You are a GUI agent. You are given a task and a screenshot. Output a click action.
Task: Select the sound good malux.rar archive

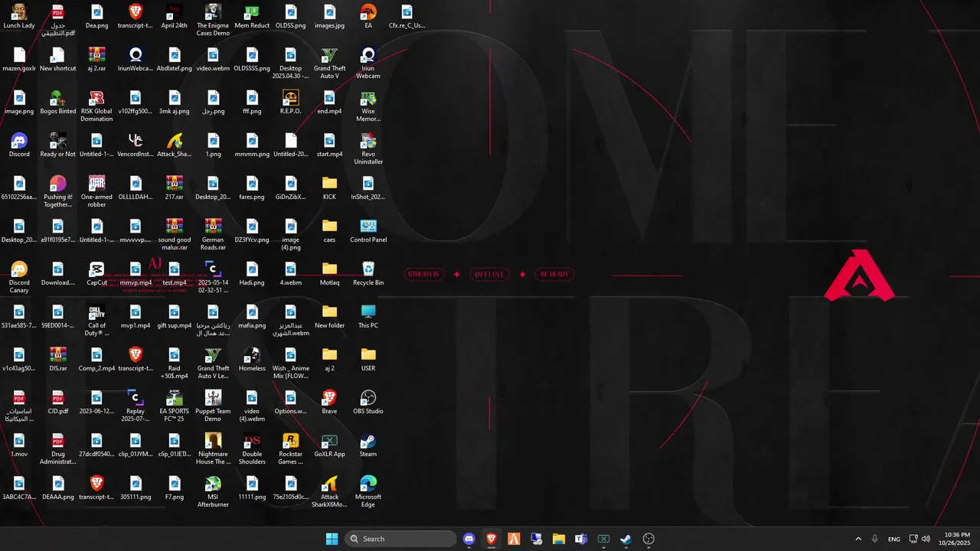click(x=174, y=235)
